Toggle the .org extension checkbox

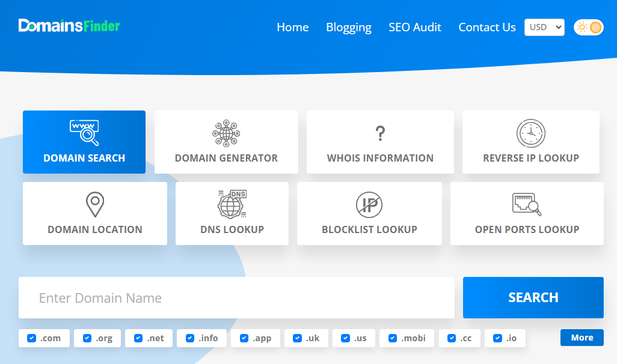click(87, 338)
